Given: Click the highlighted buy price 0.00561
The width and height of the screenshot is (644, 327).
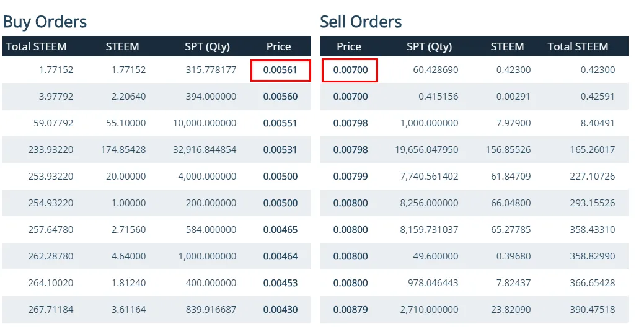Looking at the screenshot, I should pyautogui.click(x=280, y=70).
